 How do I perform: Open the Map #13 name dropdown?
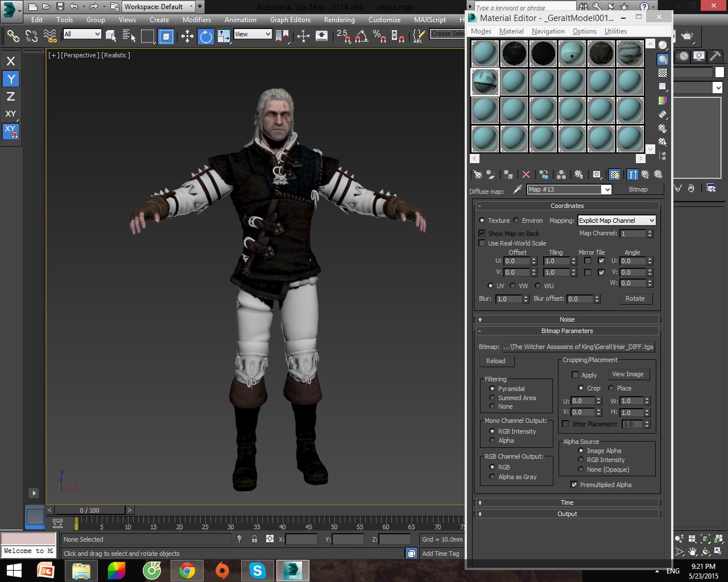pos(607,190)
